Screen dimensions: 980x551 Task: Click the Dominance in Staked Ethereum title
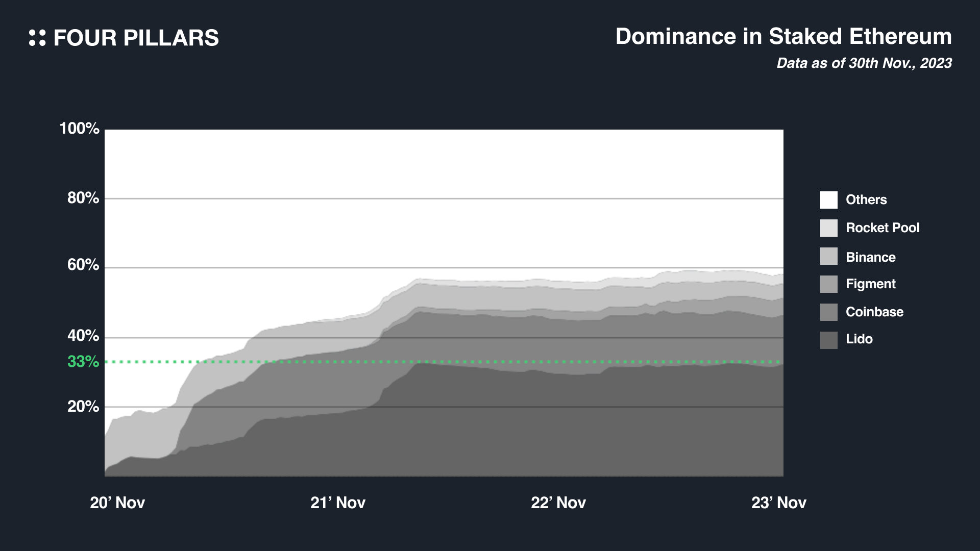(783, 37)
